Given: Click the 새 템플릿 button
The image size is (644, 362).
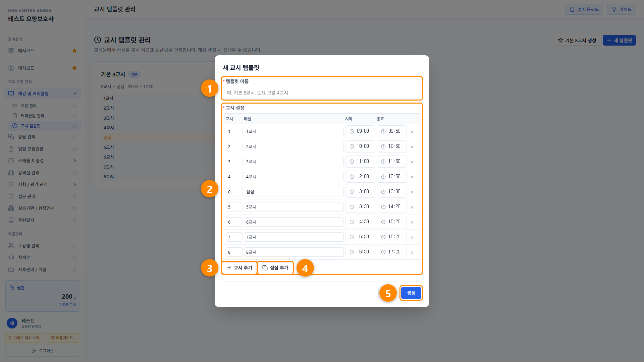Looking at the screenshot, I should coord(619,40).
